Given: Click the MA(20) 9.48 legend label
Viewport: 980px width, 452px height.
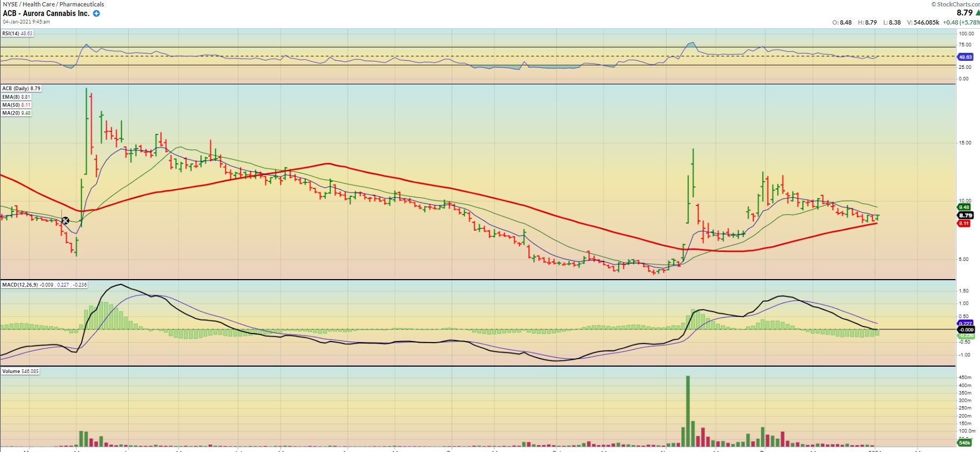Looking at the screenshot, I should point(17,113).
